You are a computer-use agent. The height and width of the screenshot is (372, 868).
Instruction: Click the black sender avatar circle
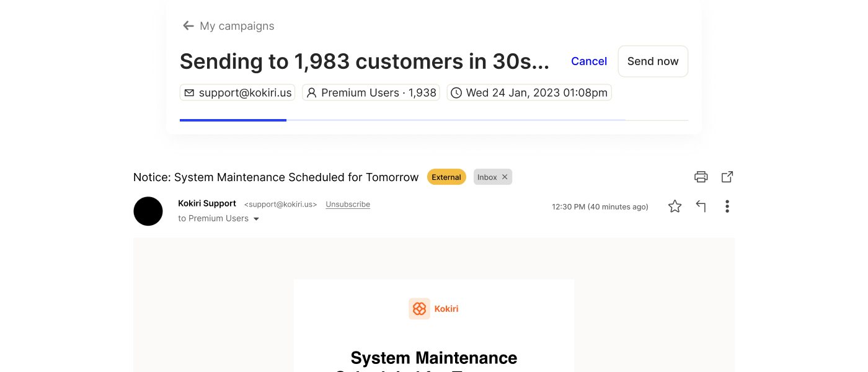pyautogui.click(x=148, y=211)
